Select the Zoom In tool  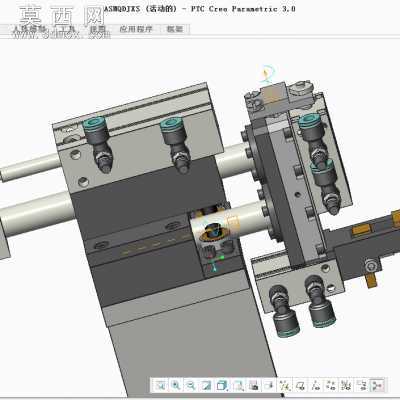(176, 386)
